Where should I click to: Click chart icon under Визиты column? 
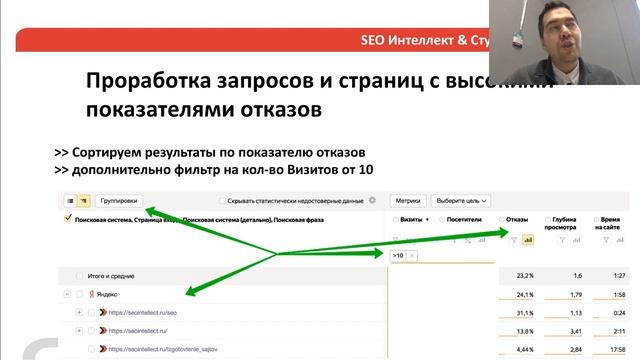[482, 240]
